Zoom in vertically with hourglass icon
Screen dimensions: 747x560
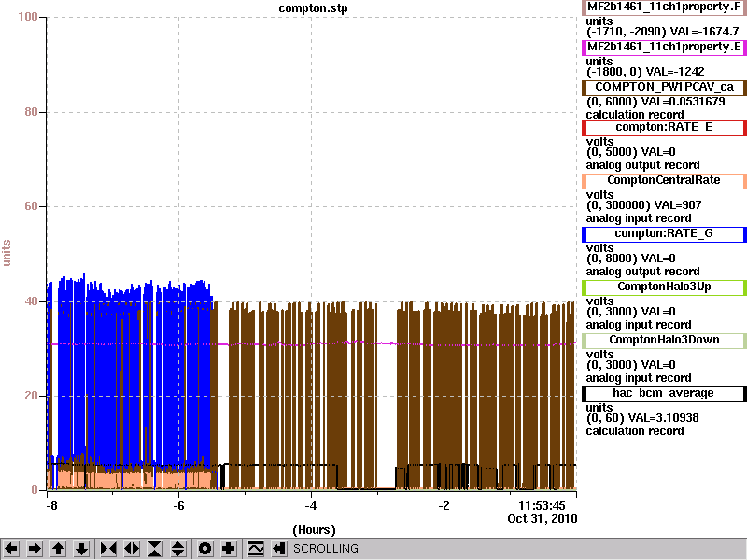coord(155,549)
